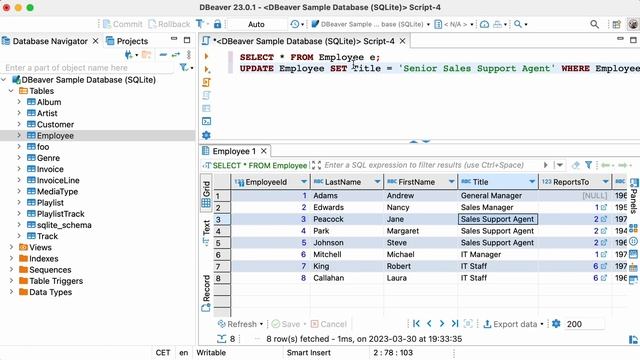Open the transaction log clock icon

point(295,24)
